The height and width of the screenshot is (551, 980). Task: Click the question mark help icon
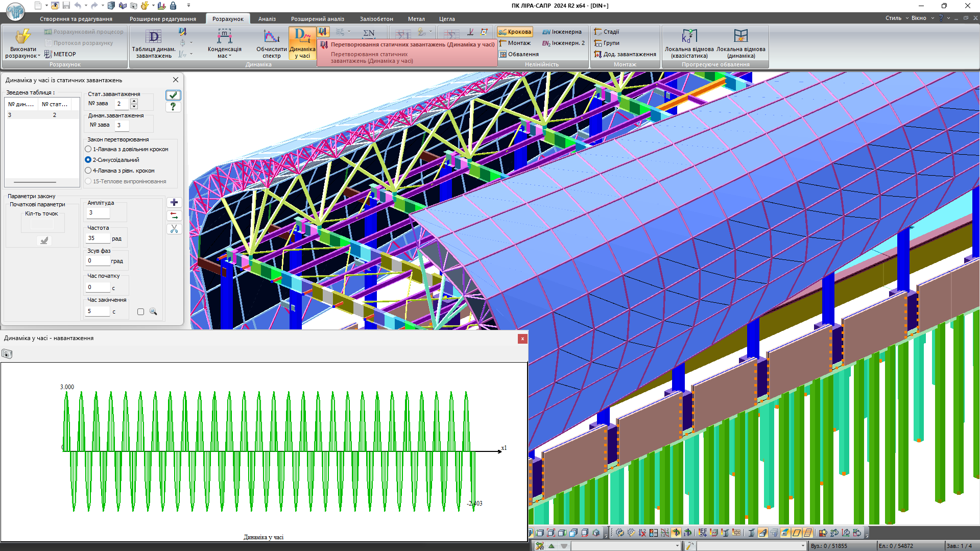173,107
